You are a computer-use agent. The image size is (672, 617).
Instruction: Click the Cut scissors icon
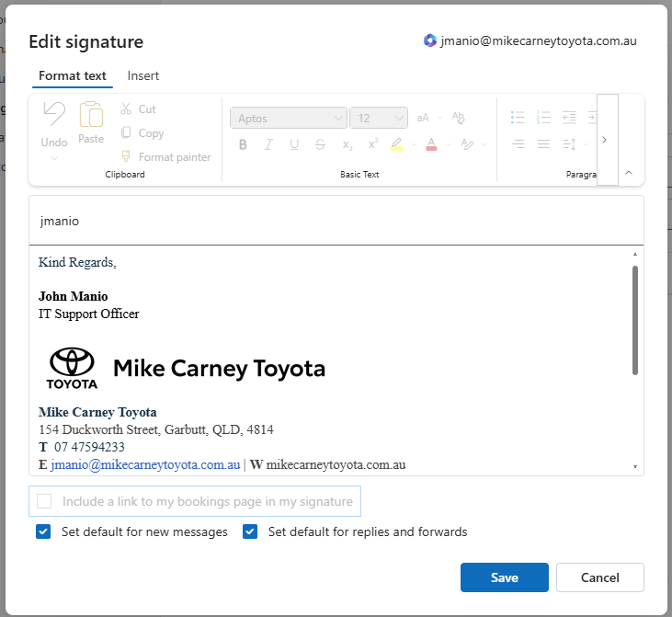tap(127, 109)
